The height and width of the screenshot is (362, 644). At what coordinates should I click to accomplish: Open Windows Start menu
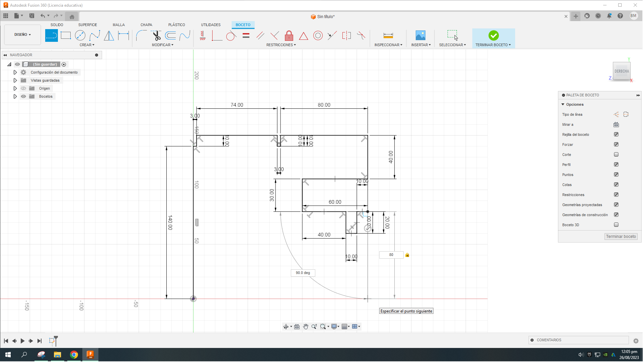pos(8,355)
